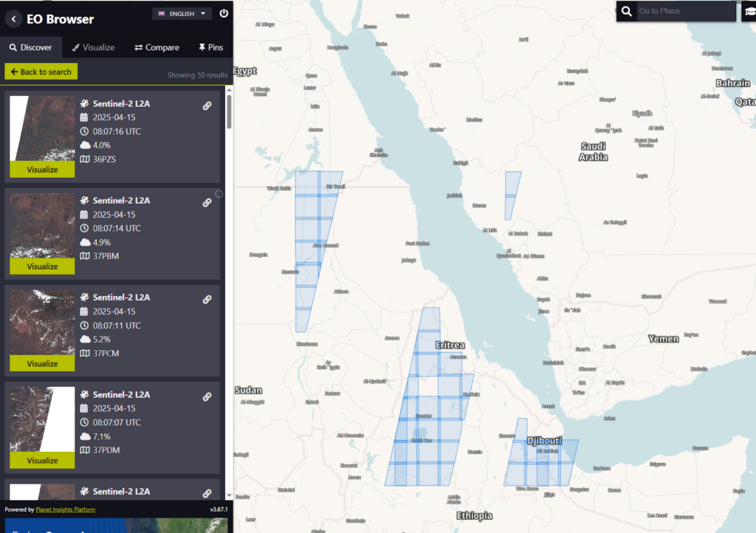Open the Visualize tab
Screen dimensions: 756x533
point(93,47)
